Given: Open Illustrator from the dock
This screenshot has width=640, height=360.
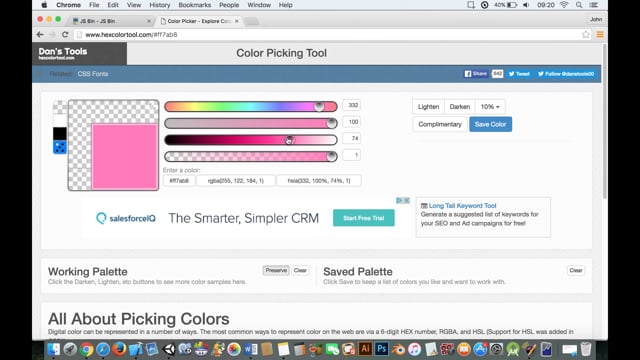Looking at the screenshot, I should pyautogui.click(x=365, y=349).
